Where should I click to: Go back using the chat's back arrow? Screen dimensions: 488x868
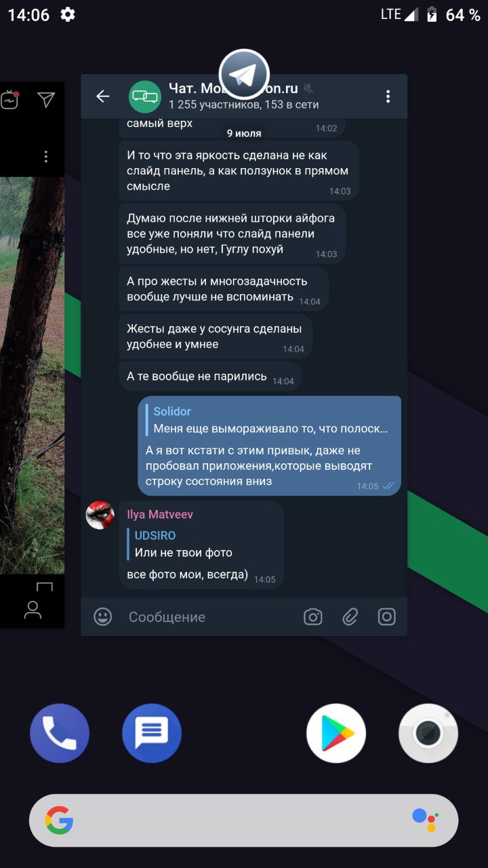pyautogui.click(x=103, y=96)
